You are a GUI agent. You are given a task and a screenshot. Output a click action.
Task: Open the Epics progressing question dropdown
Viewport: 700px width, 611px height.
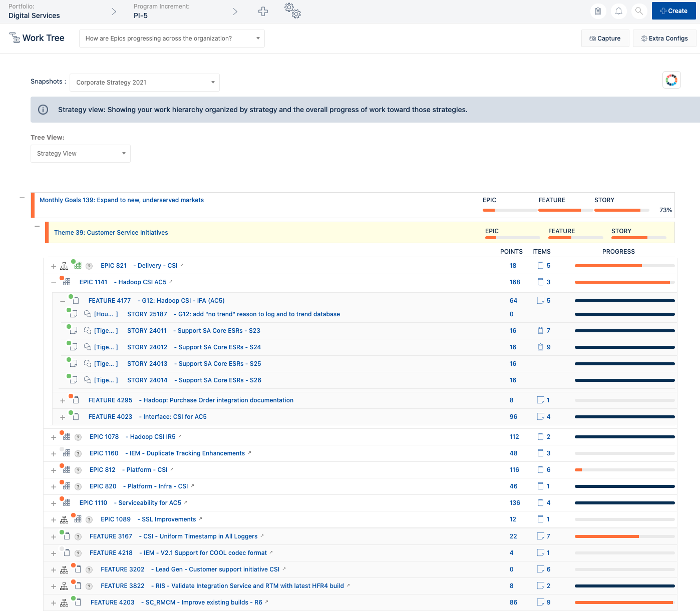click(172, 39)
